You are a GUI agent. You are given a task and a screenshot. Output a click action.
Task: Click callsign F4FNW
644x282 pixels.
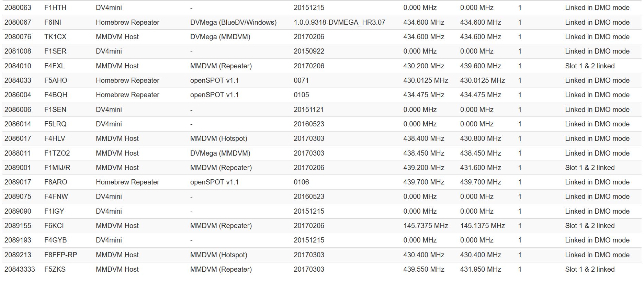(x=56, y=196)
